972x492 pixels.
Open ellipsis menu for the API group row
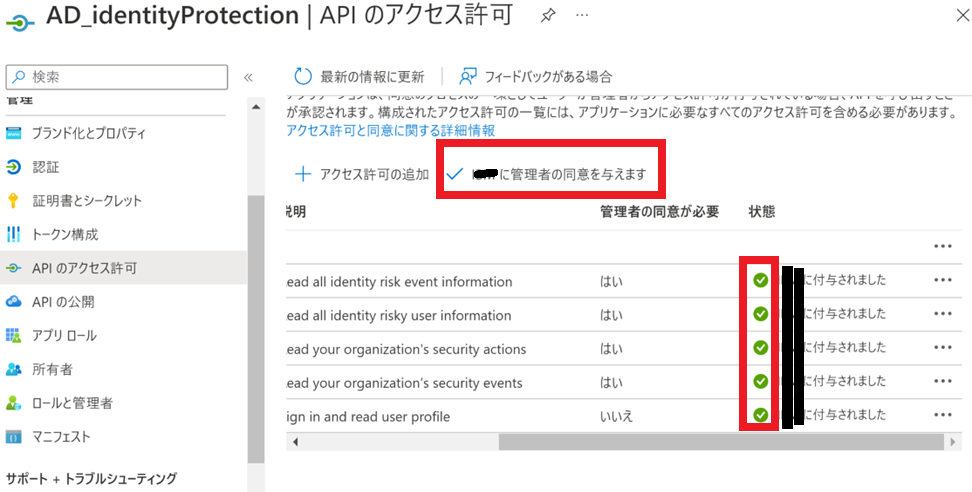click(x=942, y=247)
